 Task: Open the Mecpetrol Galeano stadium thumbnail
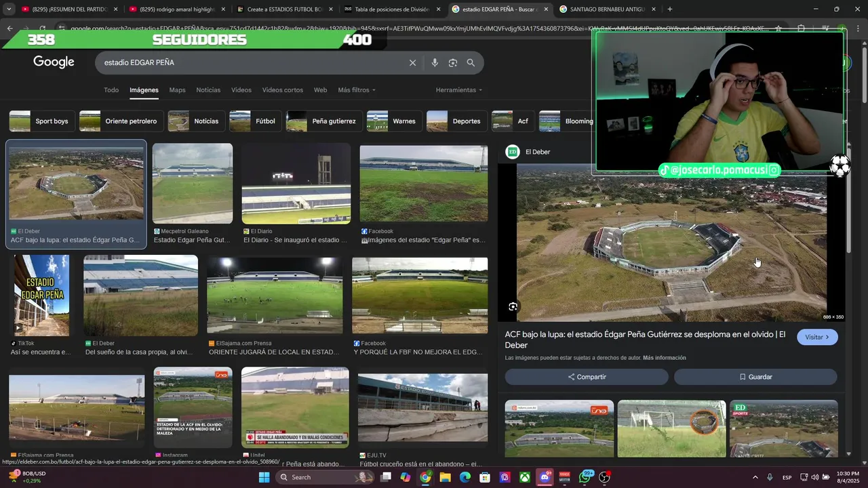tap(193, 184)
